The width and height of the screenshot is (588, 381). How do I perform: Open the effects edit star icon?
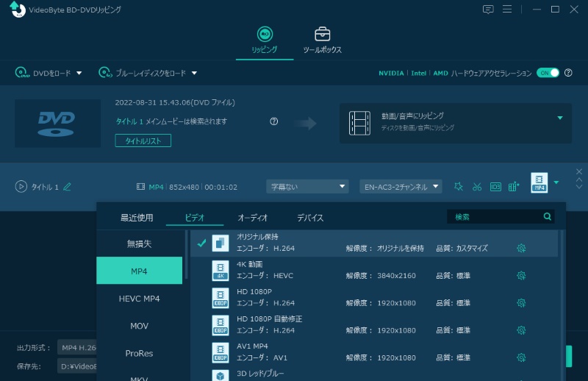[x=458, y=187]
